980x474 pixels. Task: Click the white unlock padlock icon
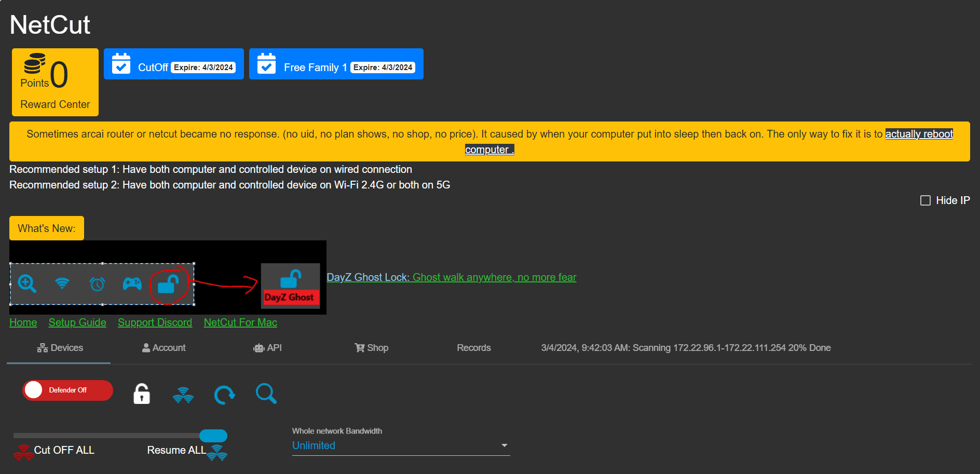142,394
